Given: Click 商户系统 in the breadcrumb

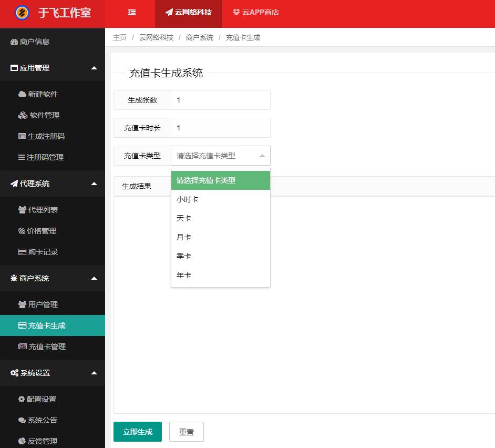Looking at the screenshot, I should [200, 38].
